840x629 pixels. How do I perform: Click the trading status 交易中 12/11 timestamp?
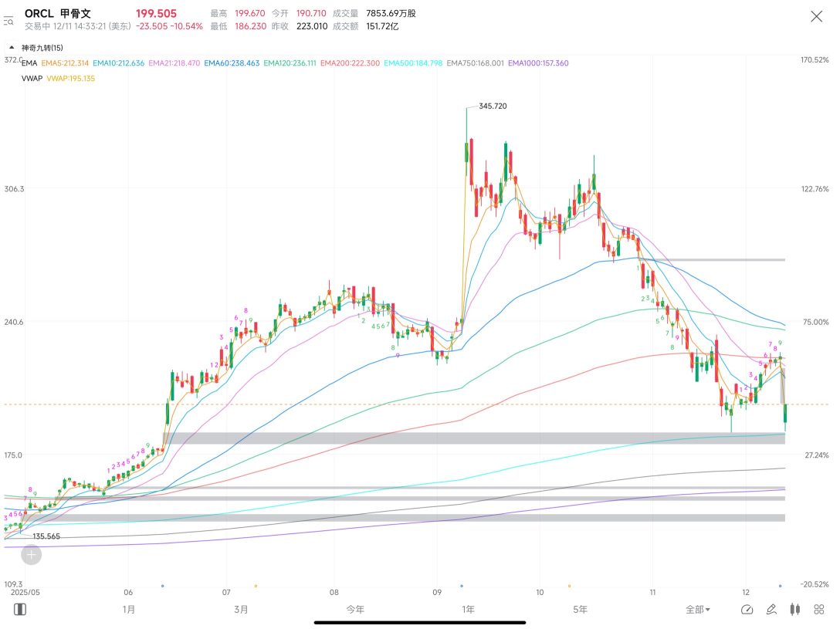point(78,26)
